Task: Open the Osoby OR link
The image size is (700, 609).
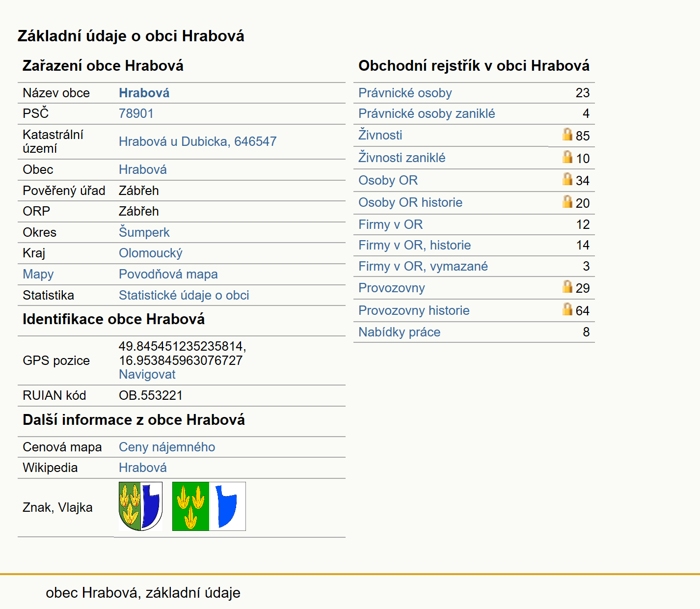Action: [388, 180]
